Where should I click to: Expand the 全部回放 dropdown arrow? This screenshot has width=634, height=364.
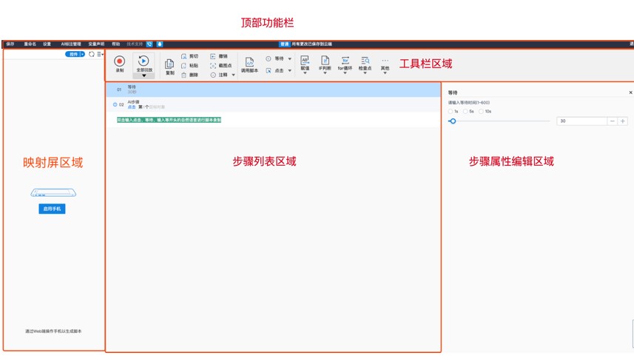(144, 75)
